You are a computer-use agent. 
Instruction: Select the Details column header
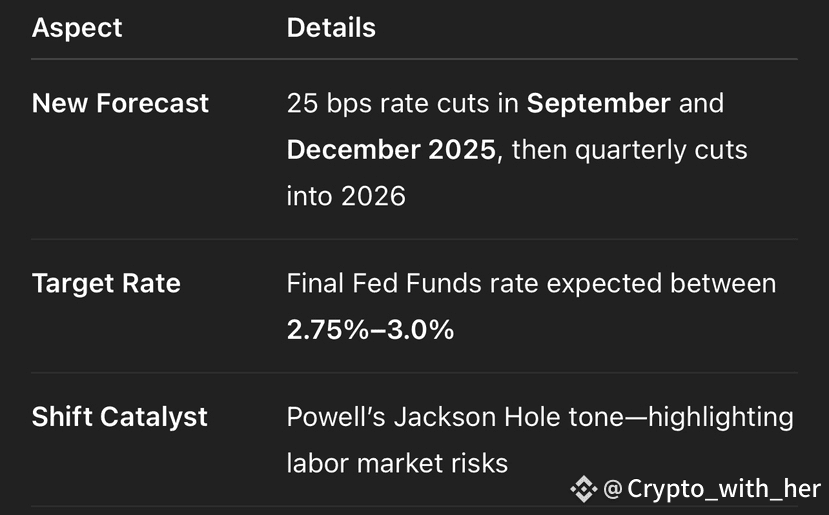pyautogui.click(x=331, y=27)
